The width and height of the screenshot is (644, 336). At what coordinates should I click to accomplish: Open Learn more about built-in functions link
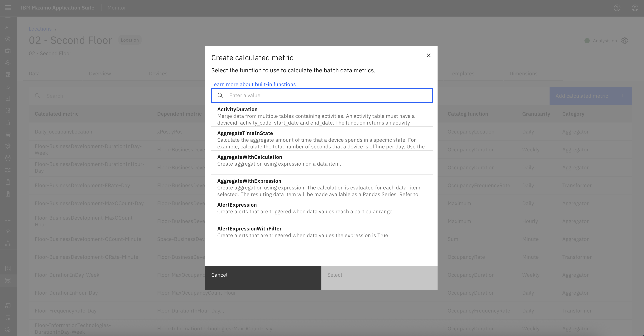[x=253, y=84]
